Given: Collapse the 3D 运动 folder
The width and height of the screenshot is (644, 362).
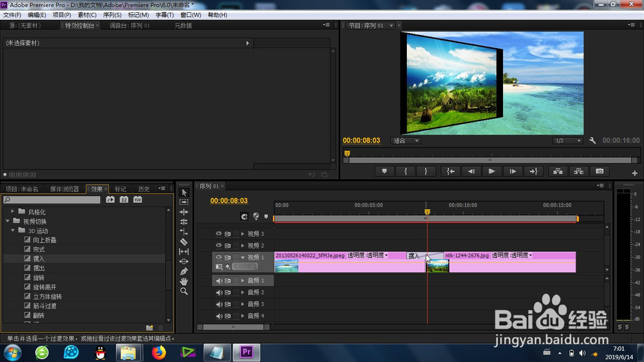Looking at the screenshot, I should coord(13,231).
